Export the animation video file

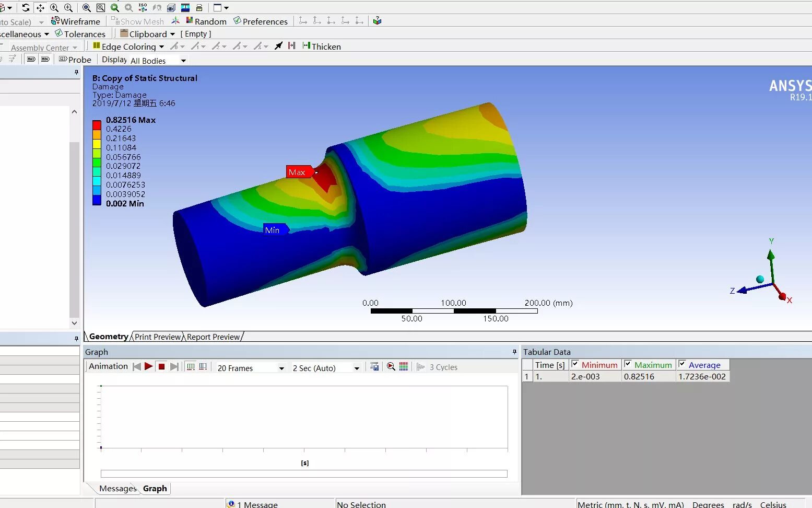[374, 367]
